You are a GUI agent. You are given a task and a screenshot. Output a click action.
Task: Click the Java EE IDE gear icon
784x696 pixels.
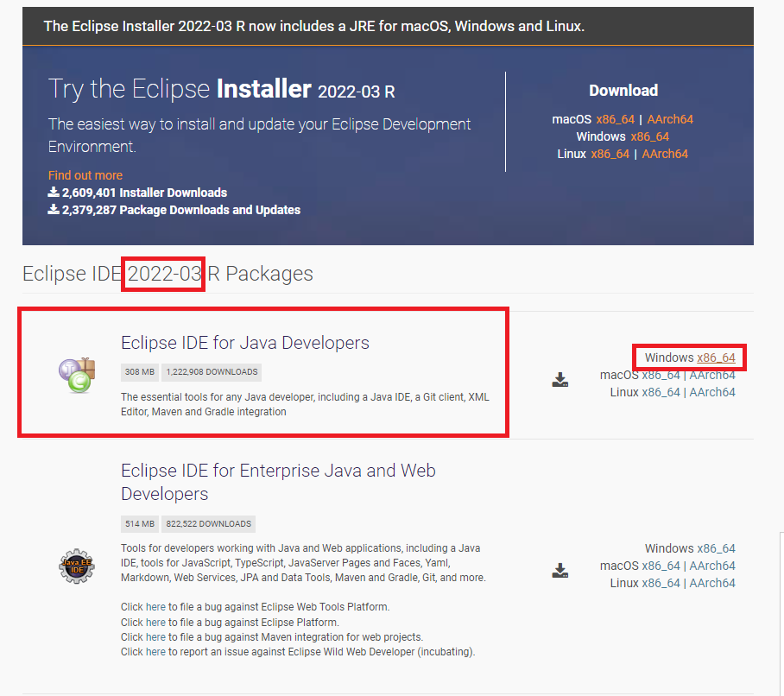click(77, 566)
